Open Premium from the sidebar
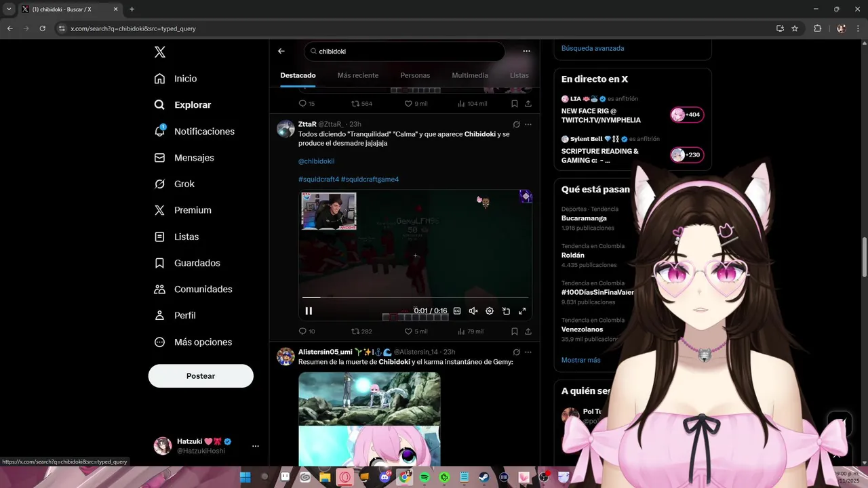Viewport: 868px width, 488px height. [182, 210]
